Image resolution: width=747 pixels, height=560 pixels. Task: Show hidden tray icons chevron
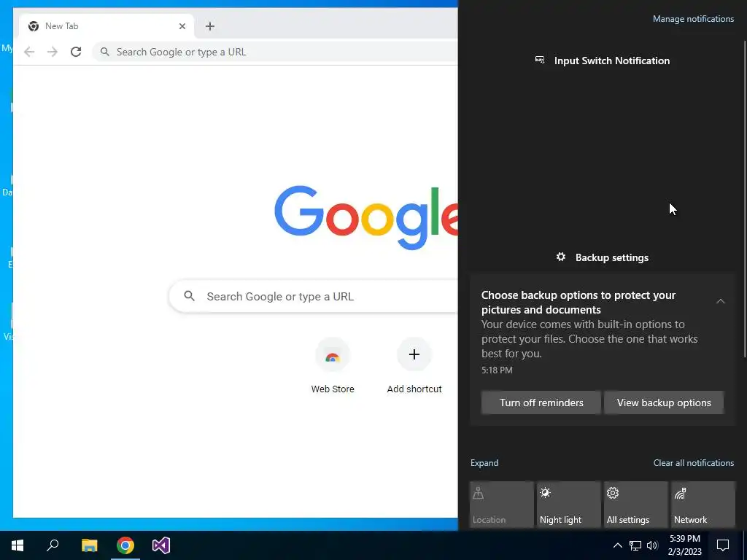pyautogui.click(x=617, y=545)
